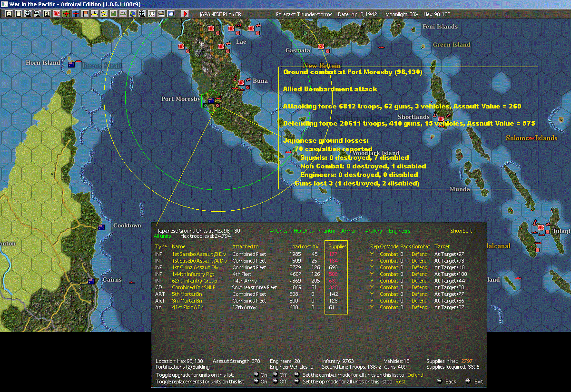This screenshot has height=392, width=571.
Task: Filter list by All Units
Action: click(278, 231)
